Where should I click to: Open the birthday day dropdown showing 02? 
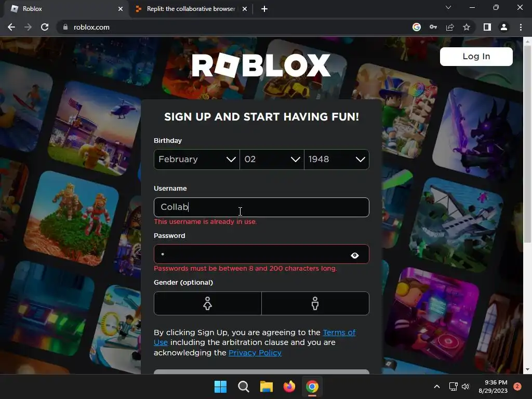click(272, 159)
